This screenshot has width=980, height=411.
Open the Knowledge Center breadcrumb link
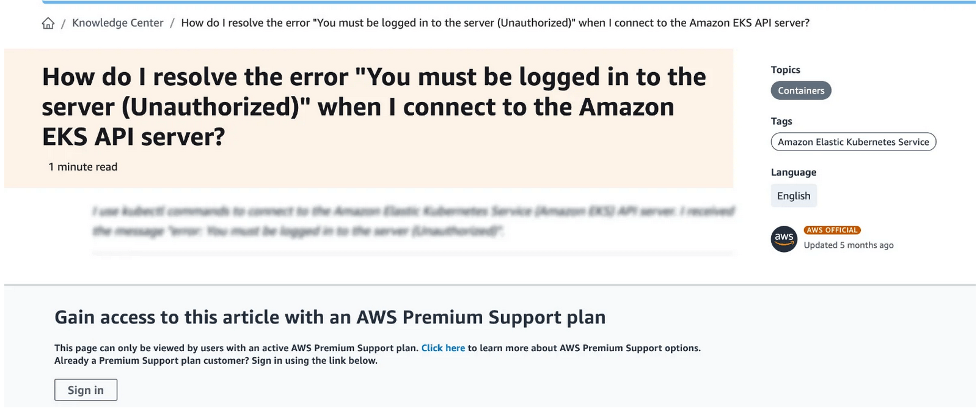pos(117,23)
